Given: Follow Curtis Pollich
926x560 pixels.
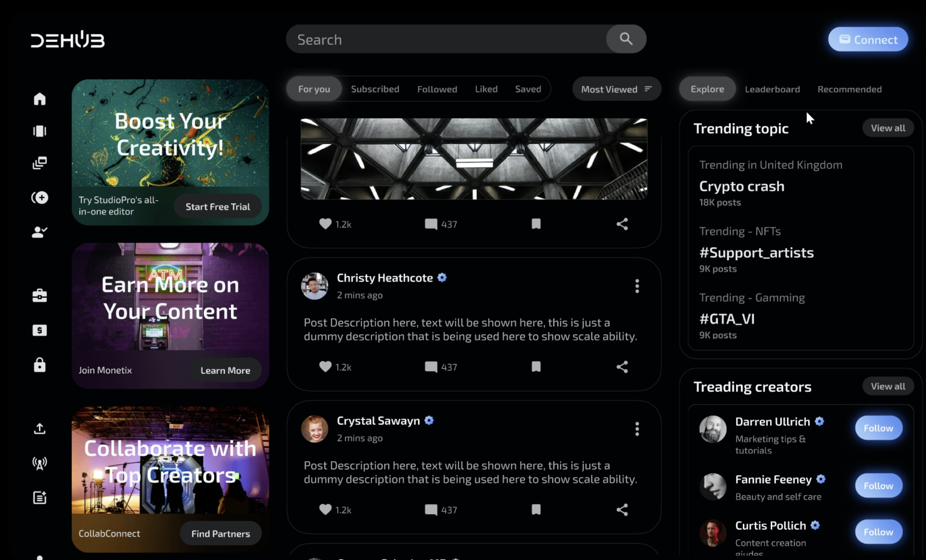Looking at the screenshot, I should pyautogui.click(x=878, y=532).
